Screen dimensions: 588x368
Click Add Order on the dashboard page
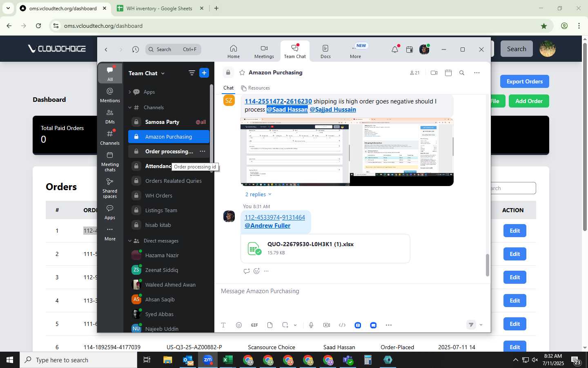tap(529, 101)
